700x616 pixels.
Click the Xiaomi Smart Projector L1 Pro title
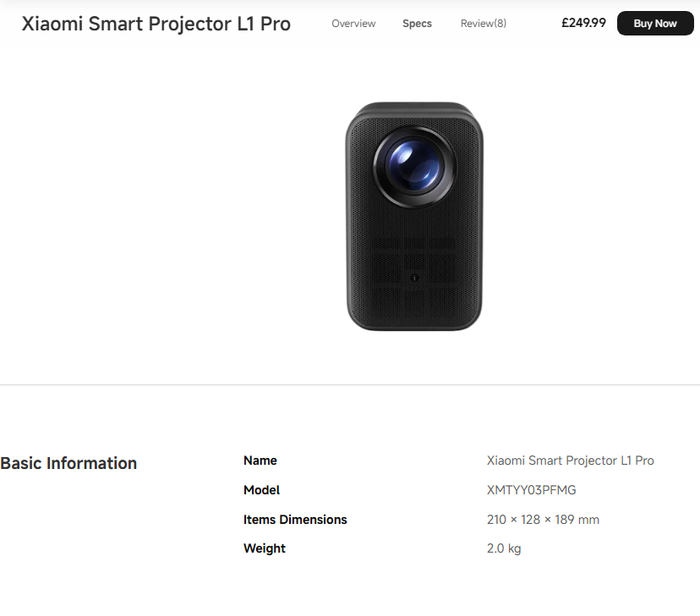tap(156, 24)
